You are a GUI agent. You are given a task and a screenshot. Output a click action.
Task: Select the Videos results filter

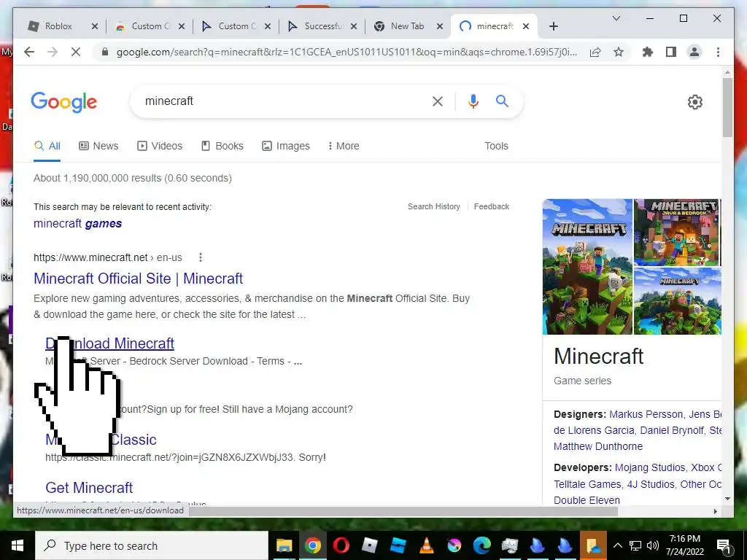pyautogui.click(x=160, y=146)
